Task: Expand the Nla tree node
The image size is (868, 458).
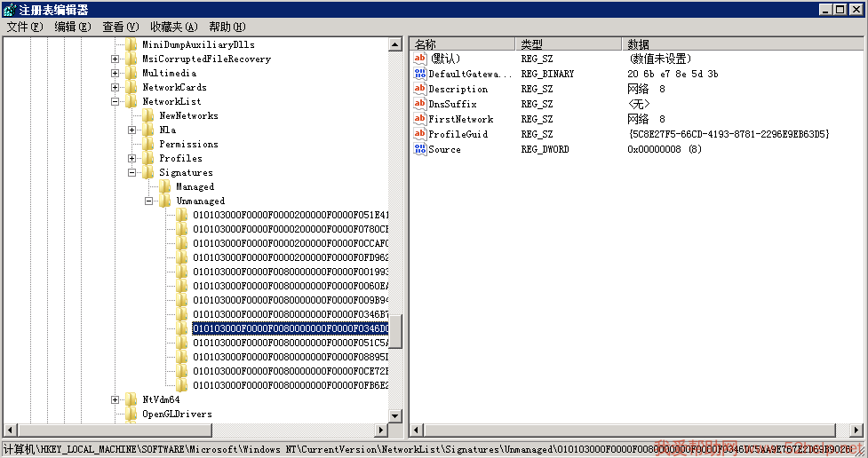Action: 132,130
